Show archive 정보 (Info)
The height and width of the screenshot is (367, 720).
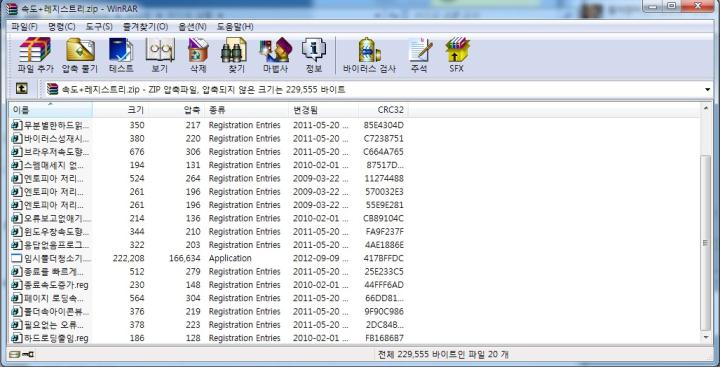pyautogui.click(x=314, y=55)
